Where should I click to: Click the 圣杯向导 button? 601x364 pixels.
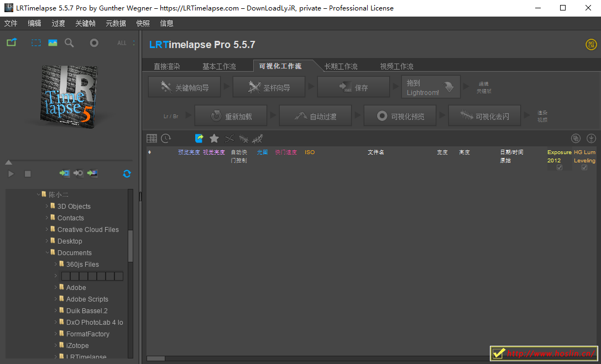(x=269, y=87)
